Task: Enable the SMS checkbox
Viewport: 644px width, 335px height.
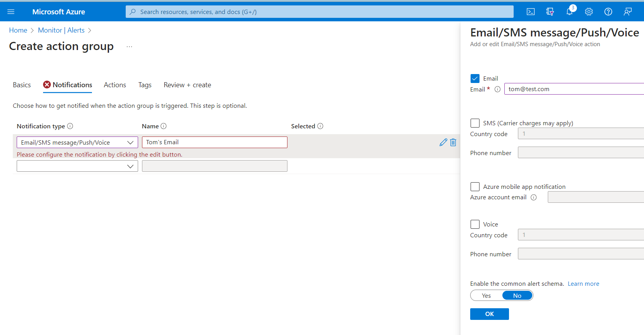Action: (475, 123)
